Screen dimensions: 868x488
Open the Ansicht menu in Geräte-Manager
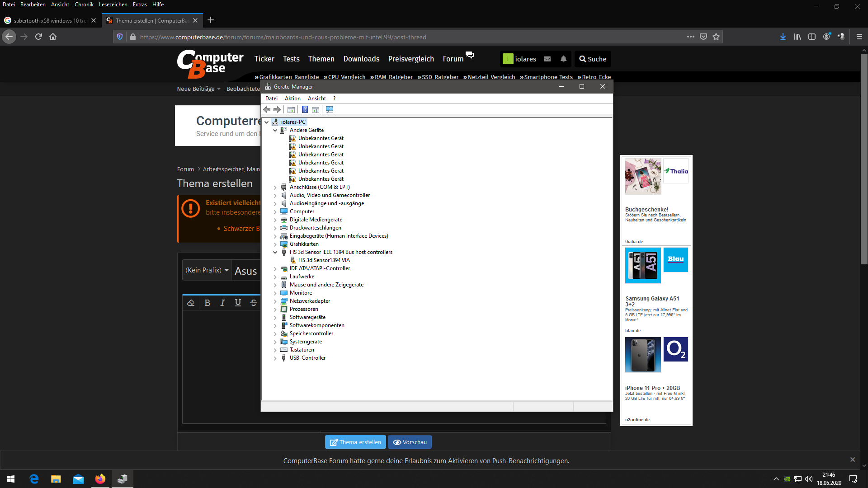tap(316, 99)
